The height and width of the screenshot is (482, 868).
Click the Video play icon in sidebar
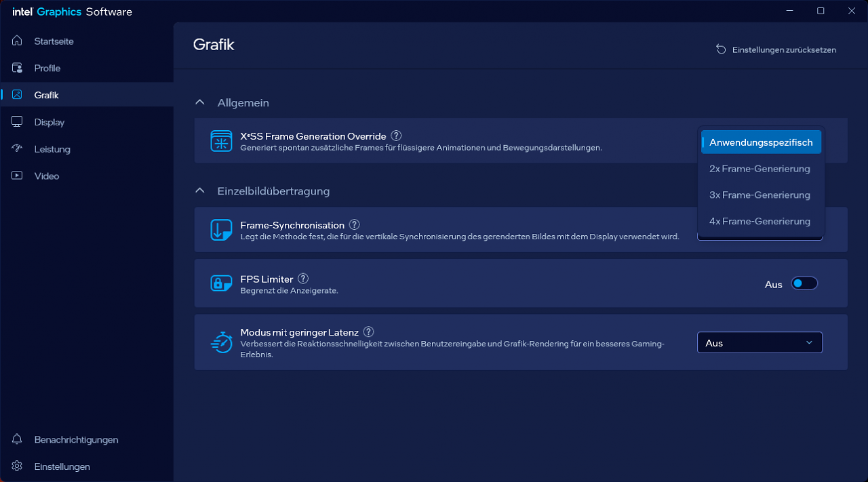coord(17,176)
